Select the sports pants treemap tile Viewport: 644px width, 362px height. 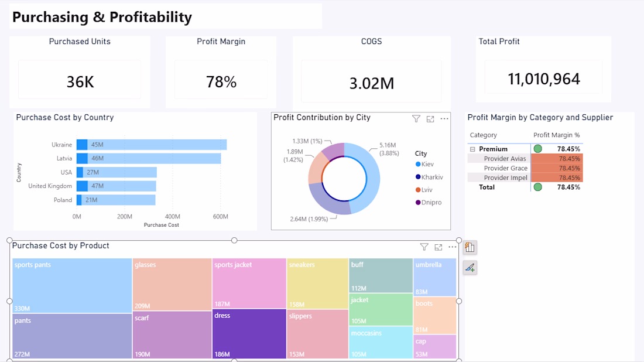pyautogui.click(x=72, y=286)
